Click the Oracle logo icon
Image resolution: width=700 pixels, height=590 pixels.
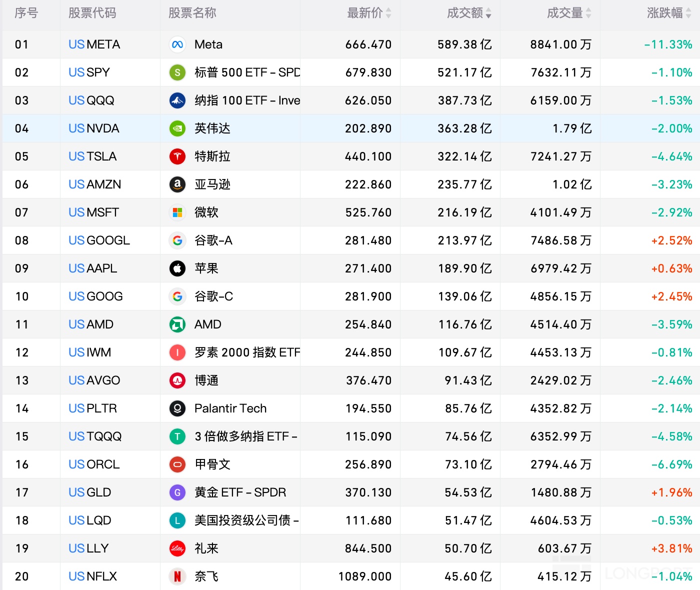coord(177,464)
